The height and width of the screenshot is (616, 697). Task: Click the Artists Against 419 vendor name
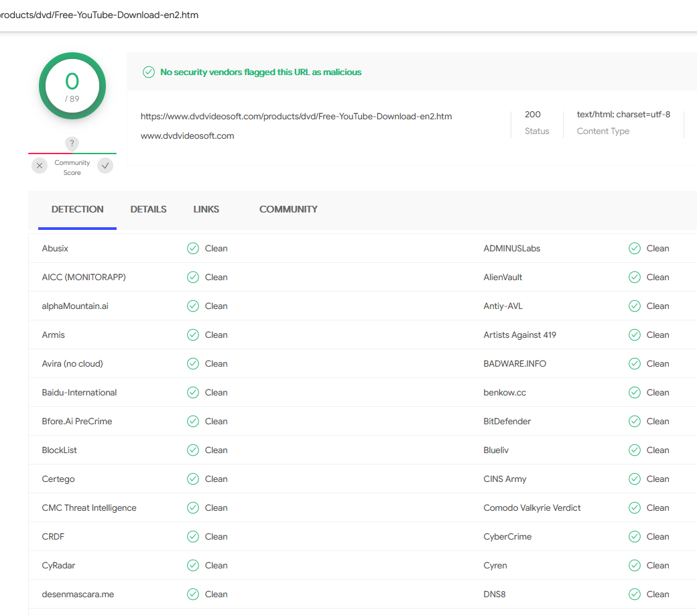(x=519, y=334)
